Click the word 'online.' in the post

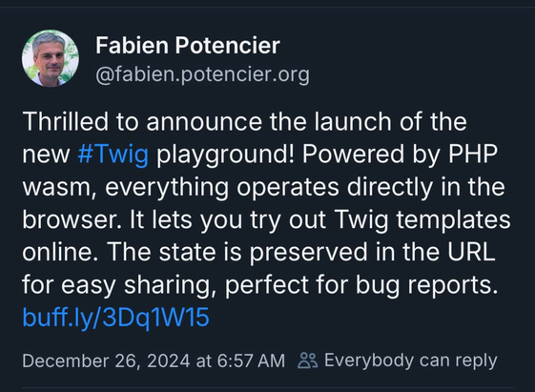coord(60,252)
